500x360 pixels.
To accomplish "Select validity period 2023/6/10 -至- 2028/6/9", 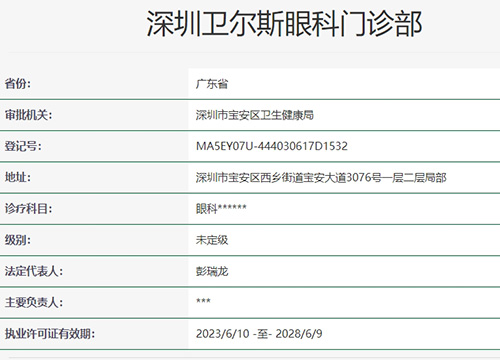I will click(x=259, y=334).
